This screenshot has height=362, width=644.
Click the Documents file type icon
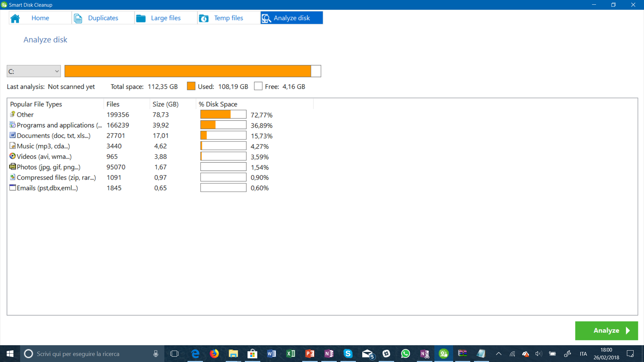click(13, 135)
